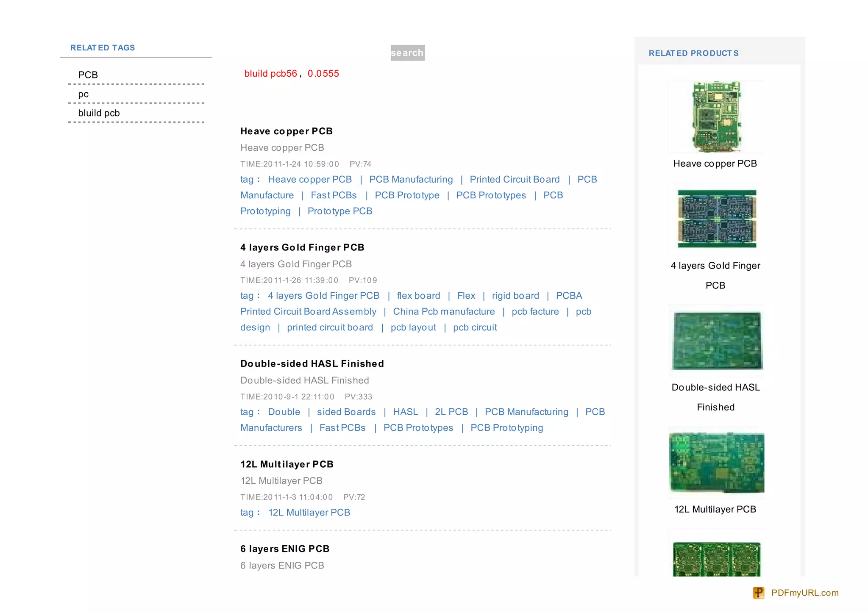This screenshot has height=613, width=868.
Task: Open the Heave copper PCB product thumbnail
Action: (x=716, y=117)
